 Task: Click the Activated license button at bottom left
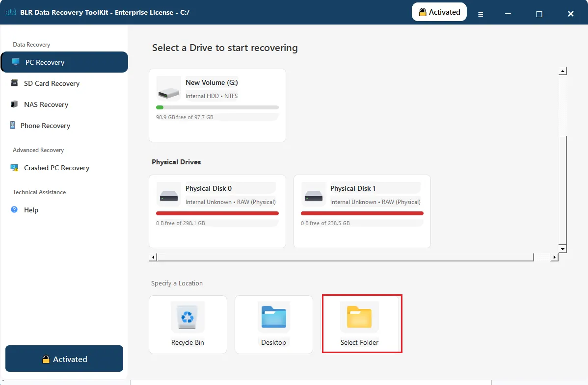(x=64, y=359)
